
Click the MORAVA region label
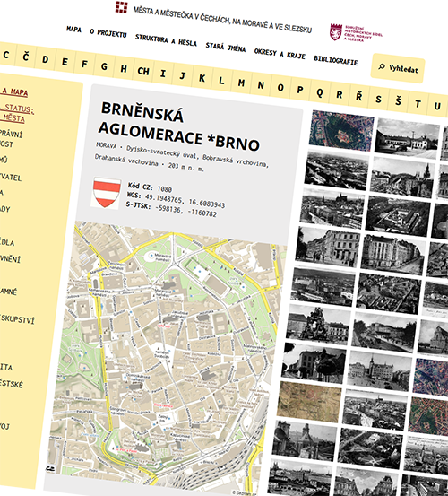click(107, 145)
